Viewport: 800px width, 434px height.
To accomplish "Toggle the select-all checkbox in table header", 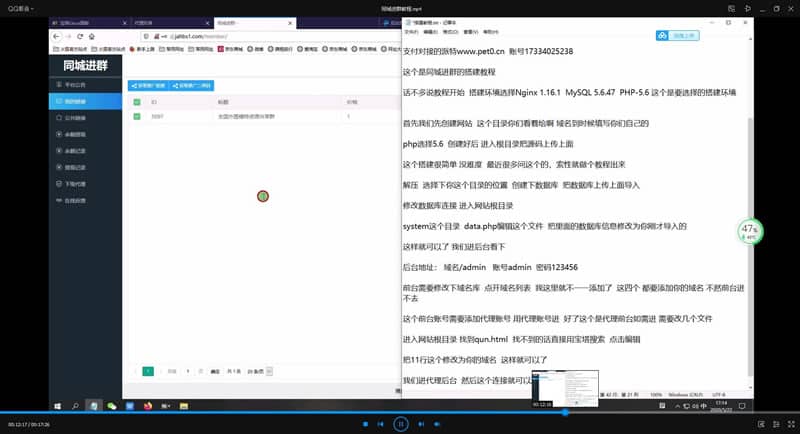I will pyautogui.click(x=137, y=102).
